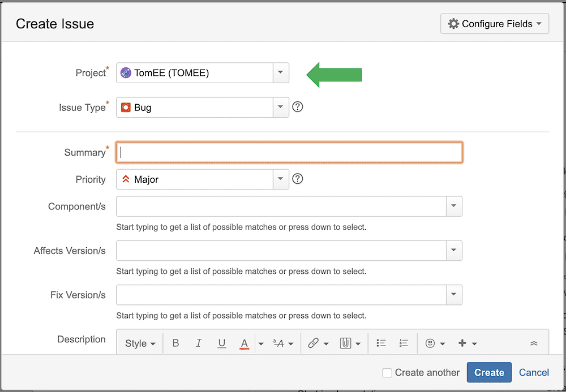Expand the Fix Version/s dropdown arrow
Viewport: 566px width, 392px height.
tap(454, 295)
